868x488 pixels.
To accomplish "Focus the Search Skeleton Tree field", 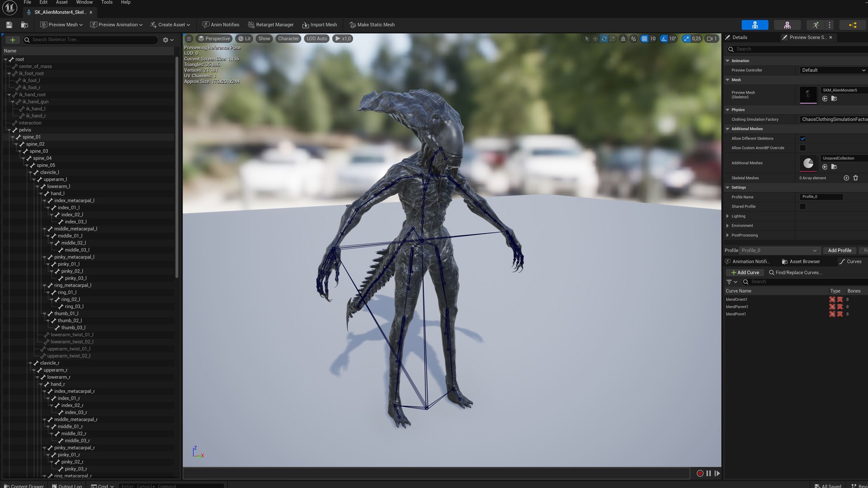I will (90, 40).
